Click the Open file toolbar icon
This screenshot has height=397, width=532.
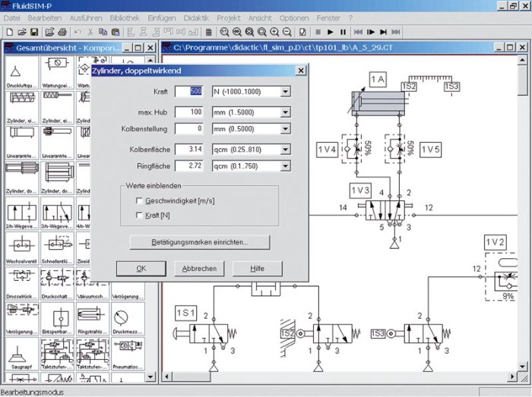(22, 32)
